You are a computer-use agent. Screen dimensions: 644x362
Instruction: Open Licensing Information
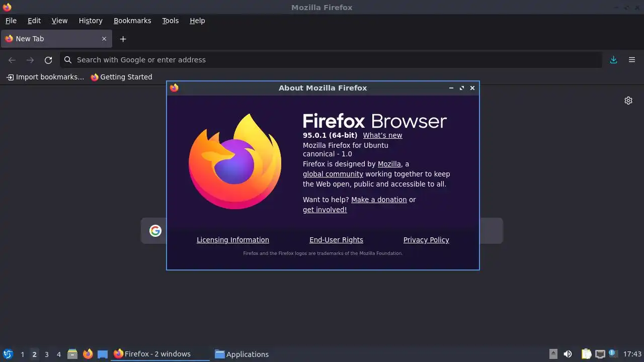(x=232, y=240)
